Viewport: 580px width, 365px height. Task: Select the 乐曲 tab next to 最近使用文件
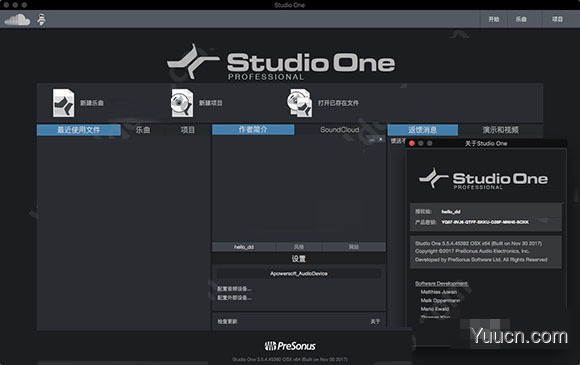click(143, 130)
